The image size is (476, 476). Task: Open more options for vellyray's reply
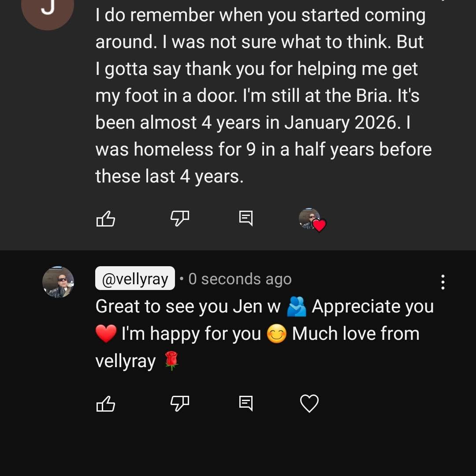click(443, 282)
